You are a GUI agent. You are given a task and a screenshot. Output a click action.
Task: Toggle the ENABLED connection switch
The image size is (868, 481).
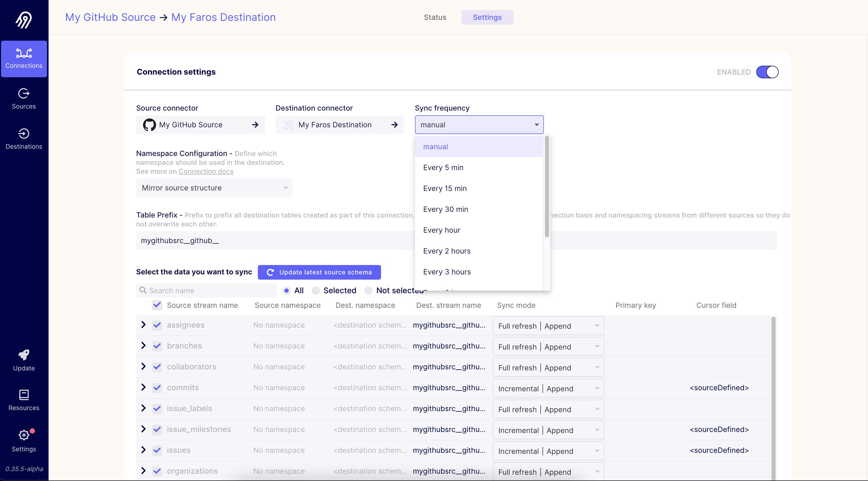click(x=767, y=72)
